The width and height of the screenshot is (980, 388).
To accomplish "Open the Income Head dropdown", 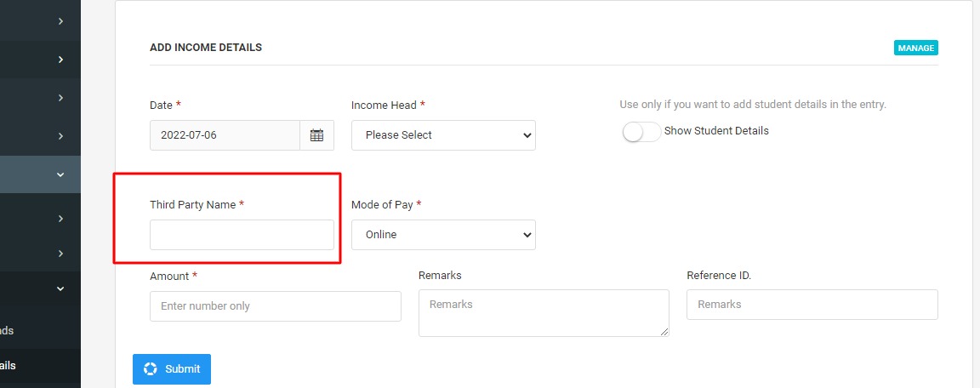I will (x=443, y=135).
